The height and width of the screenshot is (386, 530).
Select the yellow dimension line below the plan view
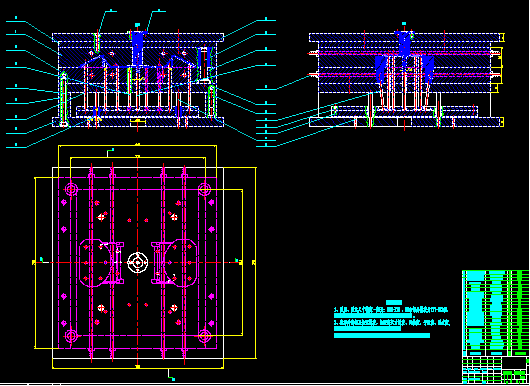[x=138, y=368]
